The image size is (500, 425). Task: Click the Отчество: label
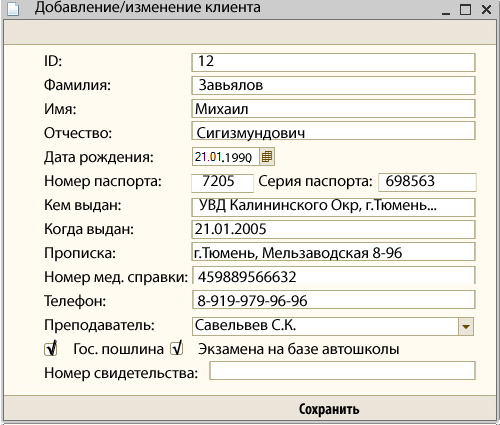78,133
